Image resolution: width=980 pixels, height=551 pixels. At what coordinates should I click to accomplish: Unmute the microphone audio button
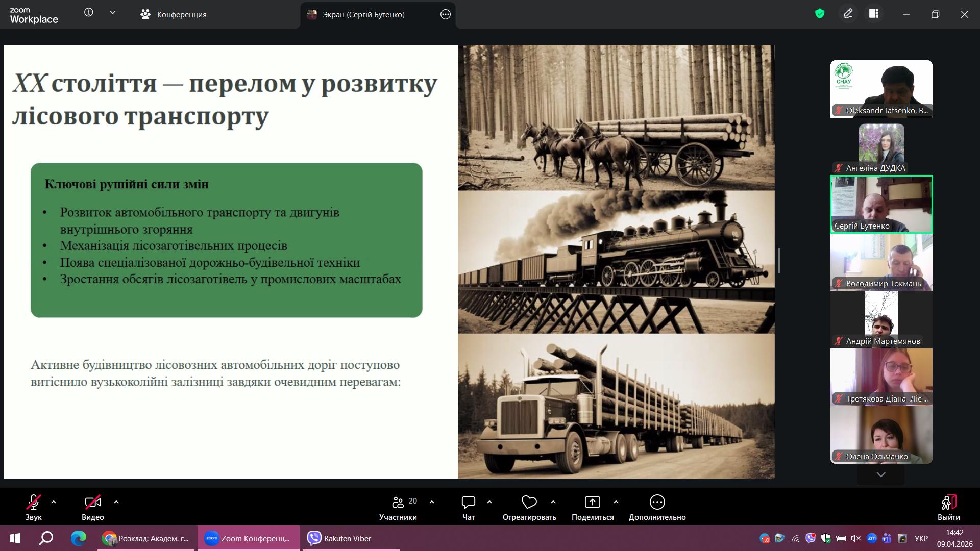coord(34,503)
